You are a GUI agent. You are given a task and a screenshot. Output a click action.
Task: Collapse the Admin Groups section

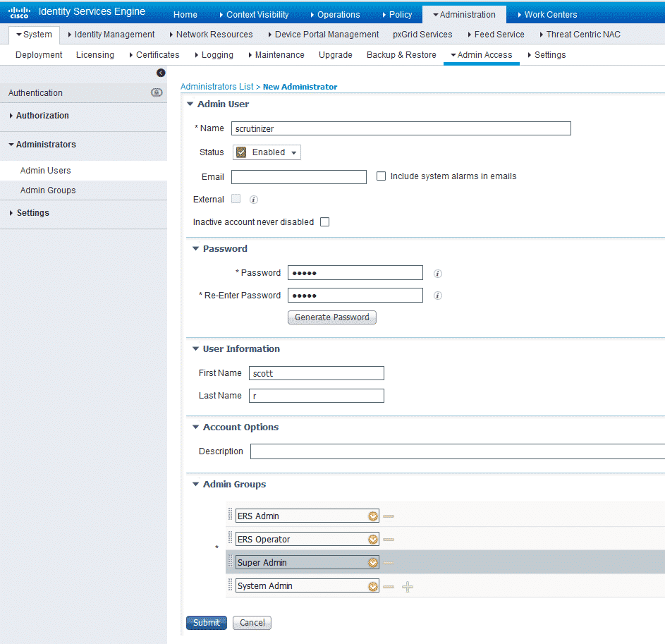pyautogui.click(x=195, y=484)
